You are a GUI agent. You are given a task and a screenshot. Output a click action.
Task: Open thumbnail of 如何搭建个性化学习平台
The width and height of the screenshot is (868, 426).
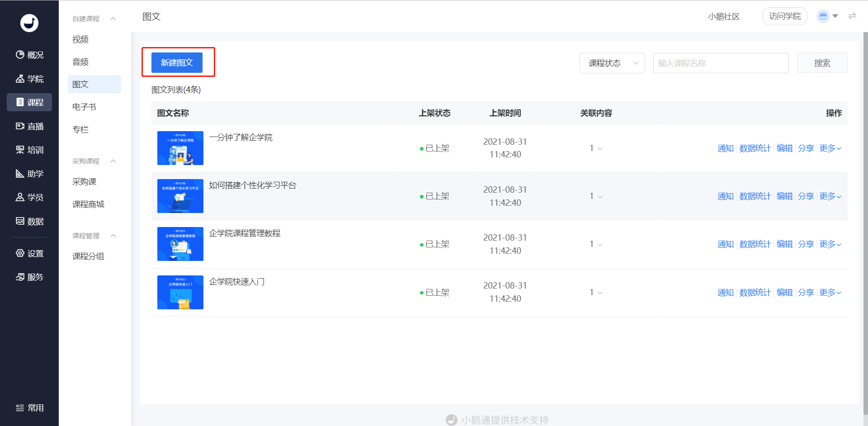[x=180, y=196]
